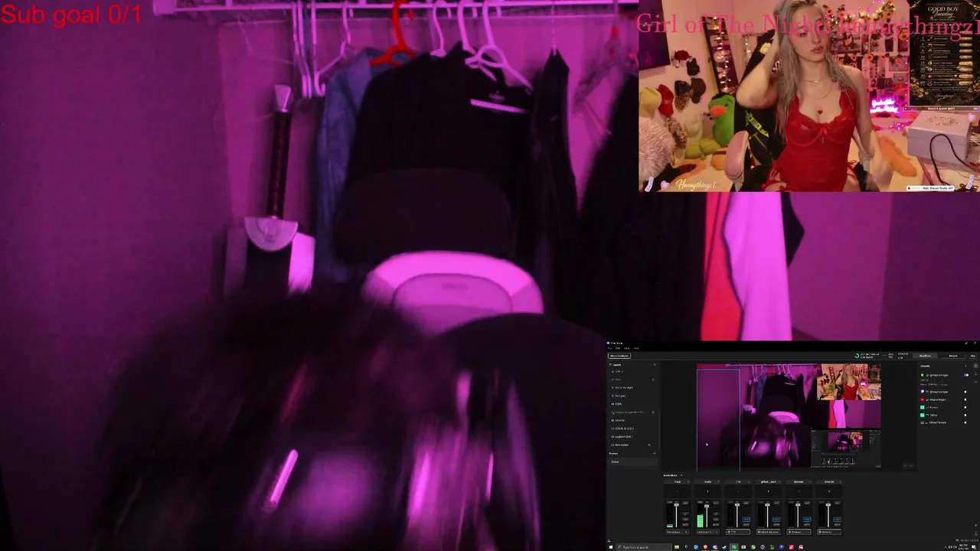980x551 pixels.
Task: Click the Record button in top bar
Action: pos(953,356)
